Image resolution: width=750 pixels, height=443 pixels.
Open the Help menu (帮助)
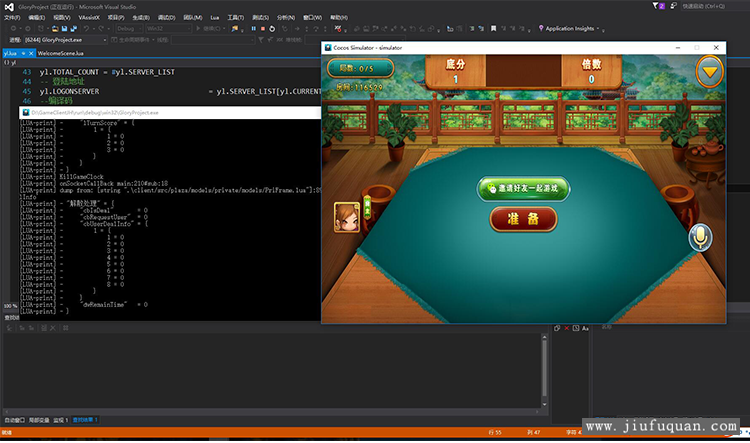coord(339,18)
